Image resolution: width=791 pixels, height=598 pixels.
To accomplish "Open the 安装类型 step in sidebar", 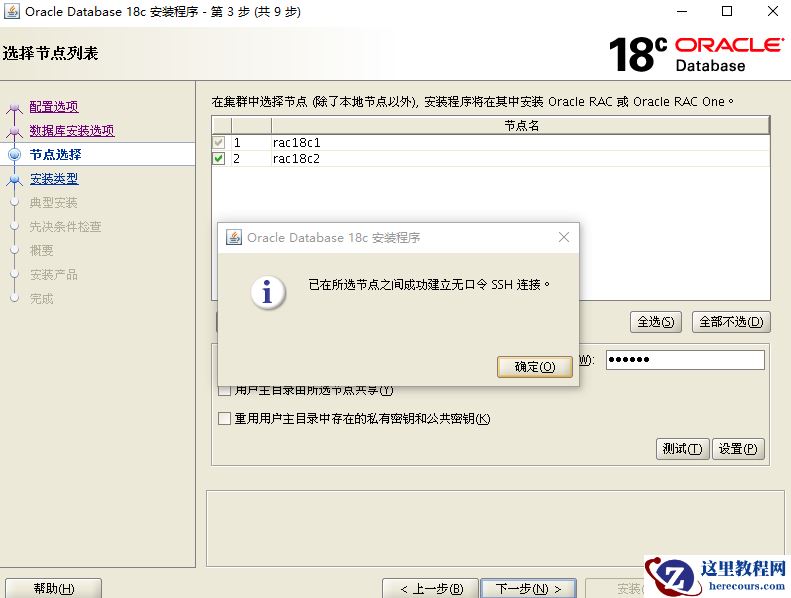I will [x=54, y=179].
